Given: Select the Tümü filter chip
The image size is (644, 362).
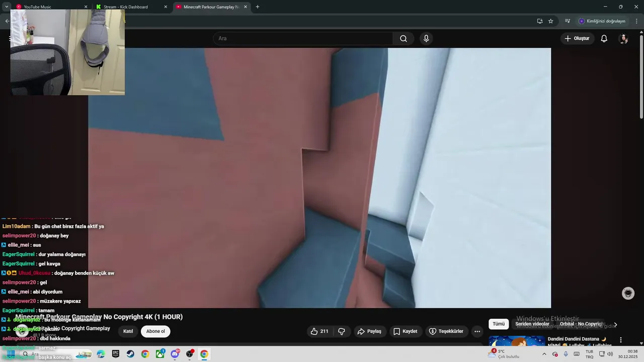Looking at the screenshot, I should [x=499, y=324].
